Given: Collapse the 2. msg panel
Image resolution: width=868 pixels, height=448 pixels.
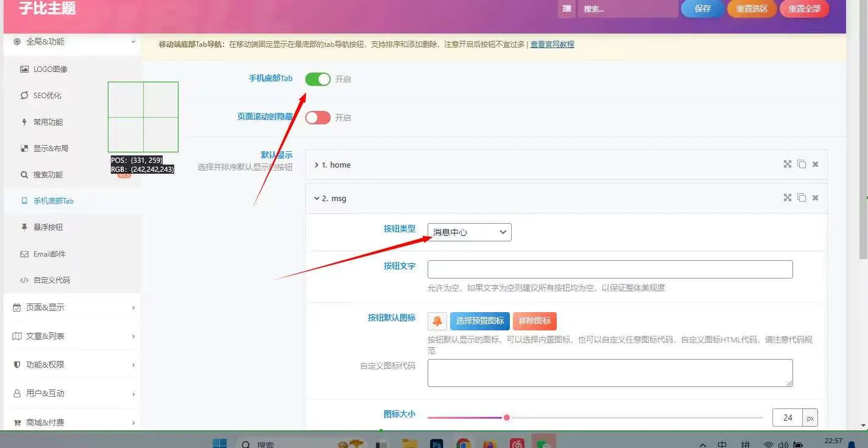Looking at the screenshot, I should (x=566, y=198).
